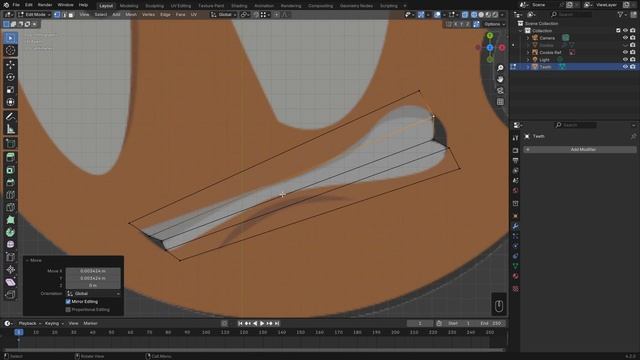640x360 pixels.
Task: Select the Move tool
Action: 11,64
